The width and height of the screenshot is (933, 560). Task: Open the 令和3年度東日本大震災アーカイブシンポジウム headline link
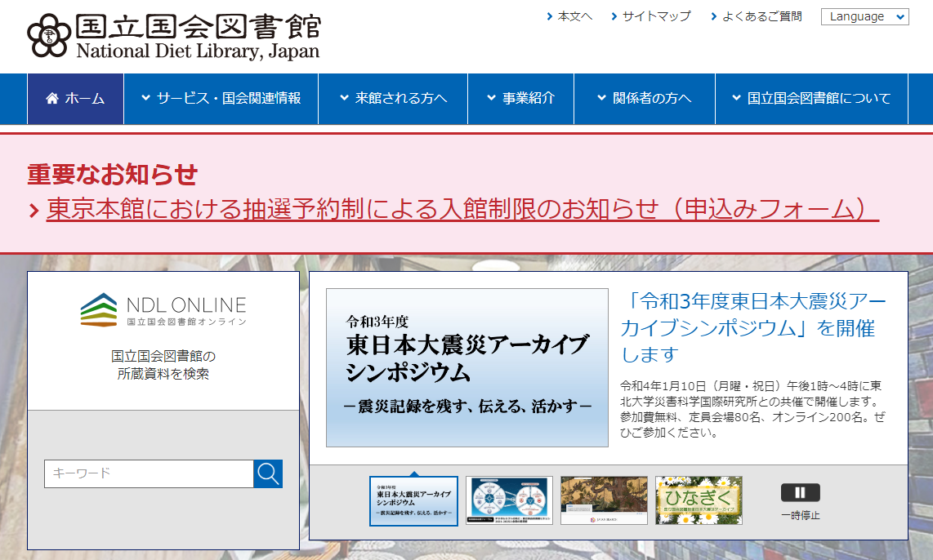(x=753, y=328)
